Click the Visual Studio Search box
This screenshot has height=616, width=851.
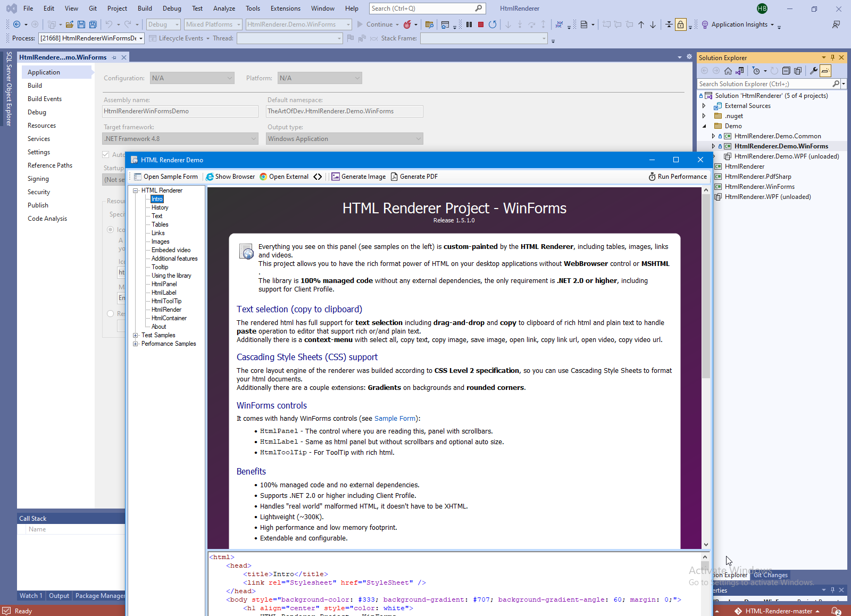click(427, 9)
